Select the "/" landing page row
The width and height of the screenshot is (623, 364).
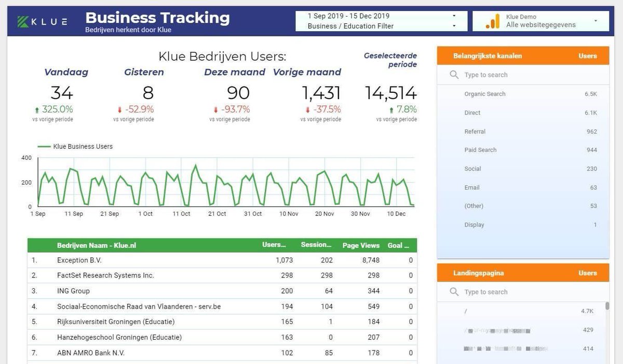pyautogui.click(x=521, y=311)
